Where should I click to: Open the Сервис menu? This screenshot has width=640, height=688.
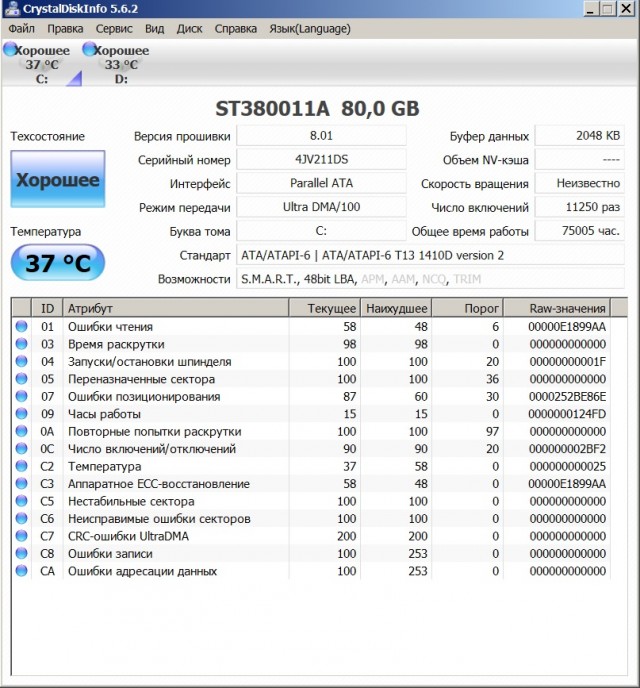pyautogui.click(x=114, y=29)
